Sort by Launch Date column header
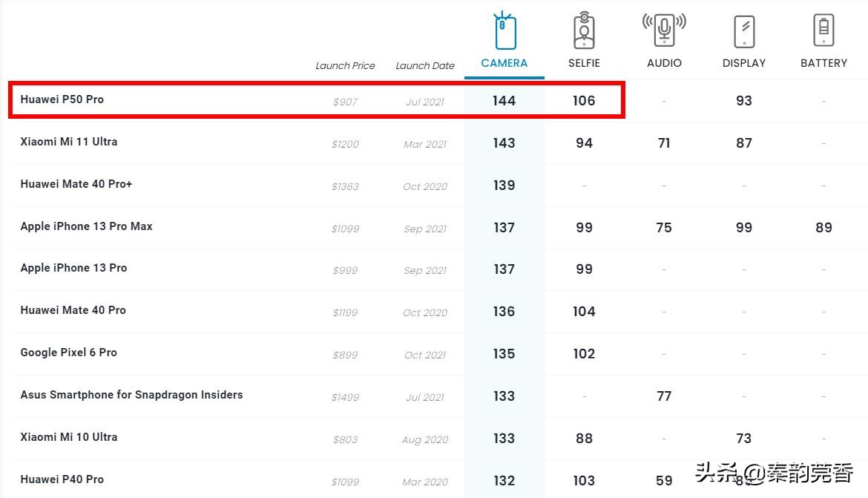The image size is (868, 498). click(424, 66)
